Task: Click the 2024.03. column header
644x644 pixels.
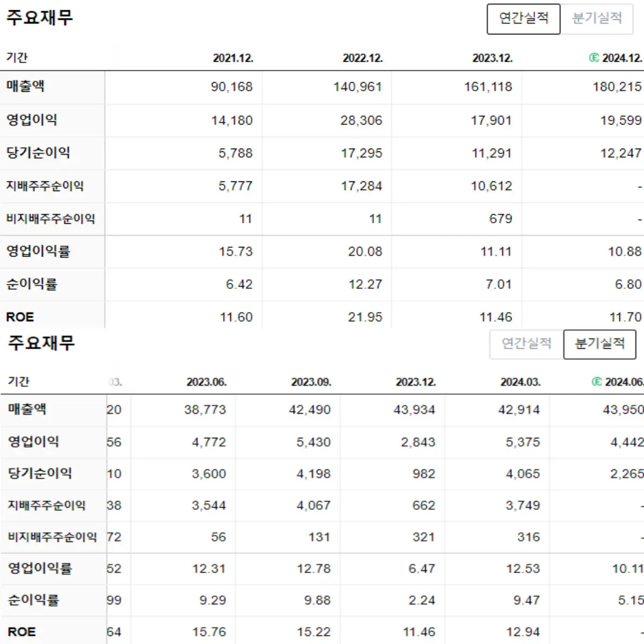Action: [521, 382]
